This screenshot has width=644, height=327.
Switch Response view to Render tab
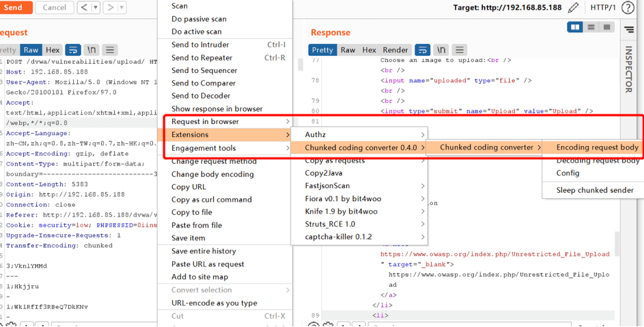[395, 50]
